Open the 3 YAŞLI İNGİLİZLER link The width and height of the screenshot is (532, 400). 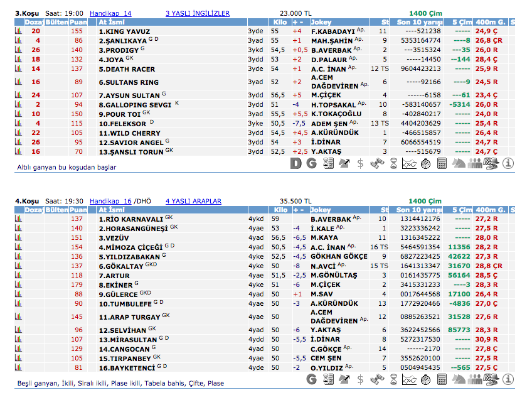click(197, 13)
